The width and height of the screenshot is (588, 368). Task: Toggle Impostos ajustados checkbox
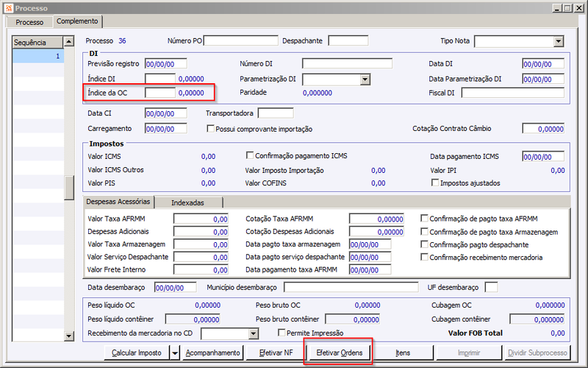435,183
